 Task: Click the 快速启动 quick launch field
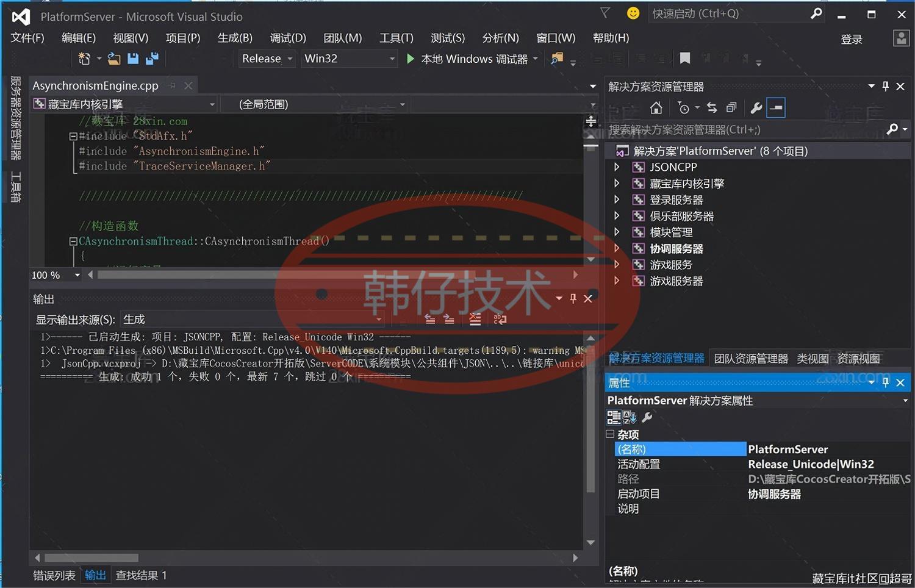tap(729, 13)
